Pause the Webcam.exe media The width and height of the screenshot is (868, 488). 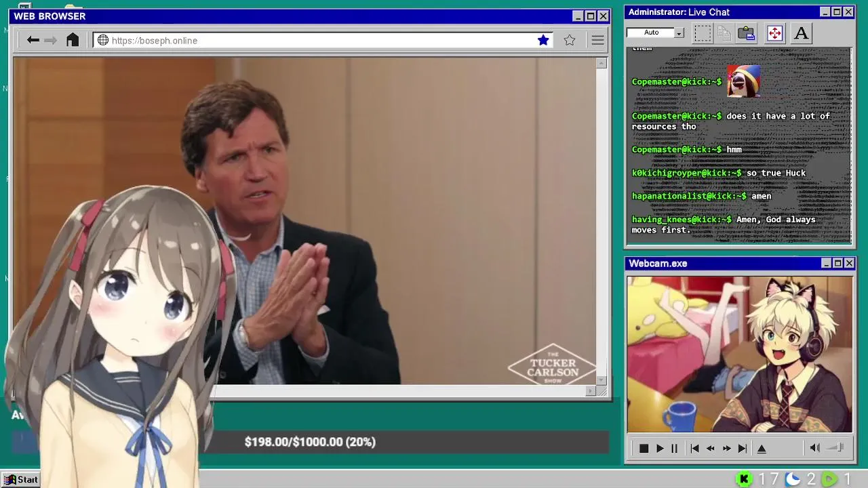[675, 449]
